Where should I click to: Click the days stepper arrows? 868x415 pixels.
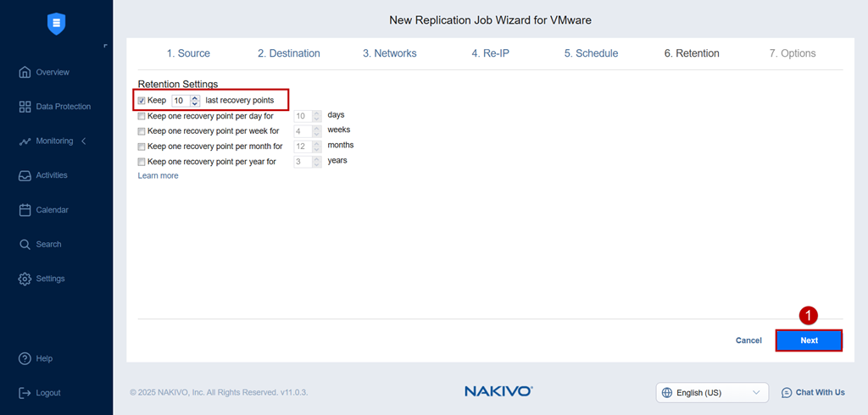click(317, 116)
